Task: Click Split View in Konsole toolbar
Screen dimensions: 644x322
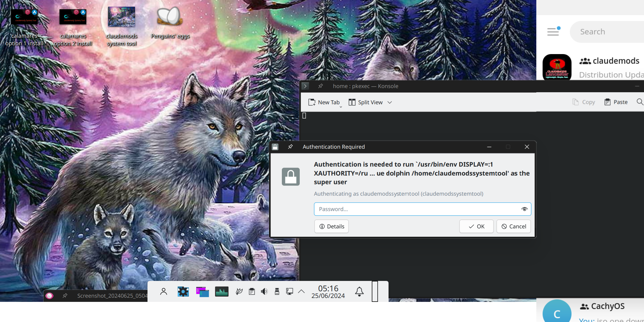Action: click(x=366, y=102)
